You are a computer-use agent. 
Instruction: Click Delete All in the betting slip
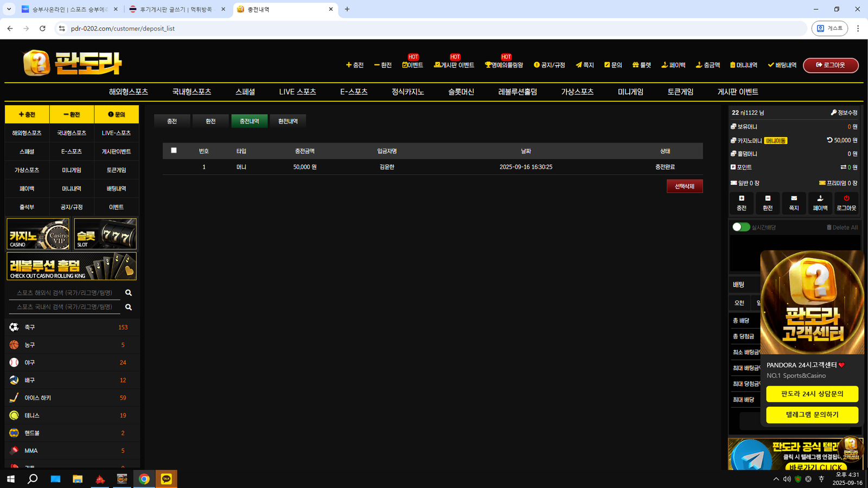pyautogui.click(x=842, y=227)
